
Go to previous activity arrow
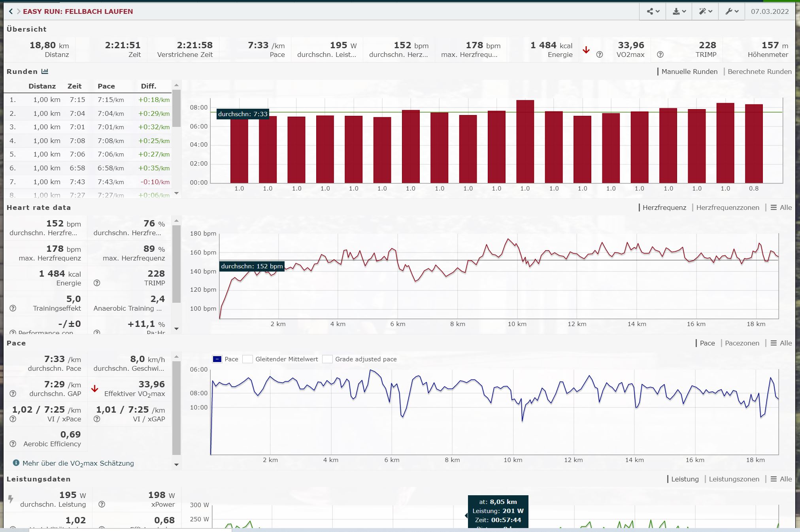click(11, 11)
